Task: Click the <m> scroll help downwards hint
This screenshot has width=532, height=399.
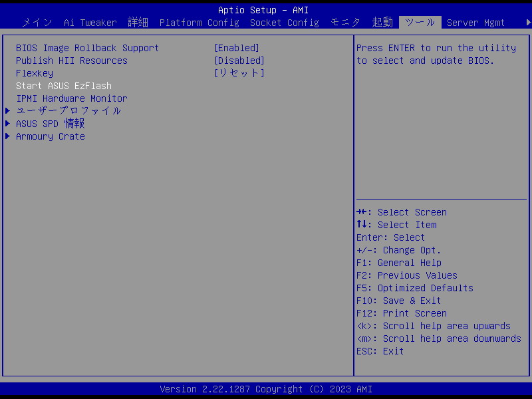Action: click(x=439, y=338)
